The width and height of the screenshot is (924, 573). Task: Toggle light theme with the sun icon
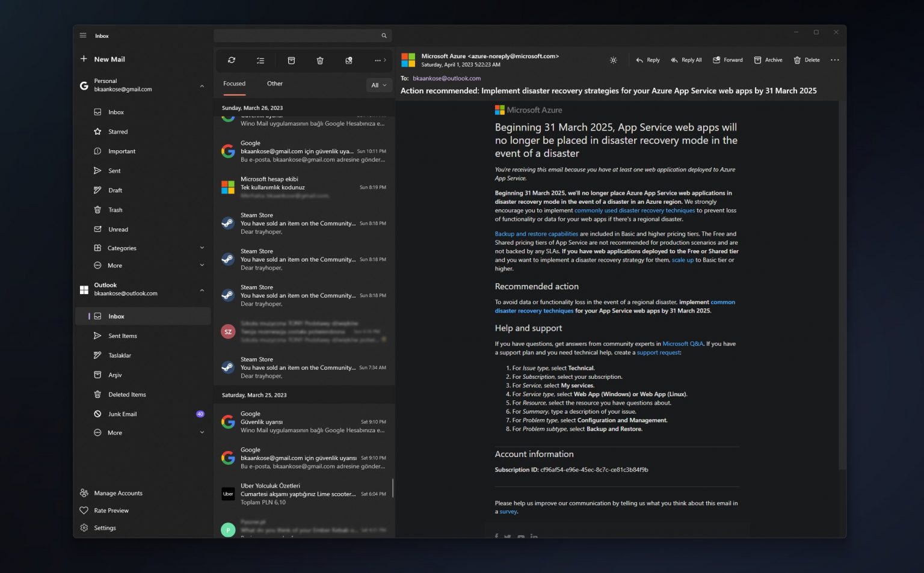pyautogui.click(x=613, y=60)
